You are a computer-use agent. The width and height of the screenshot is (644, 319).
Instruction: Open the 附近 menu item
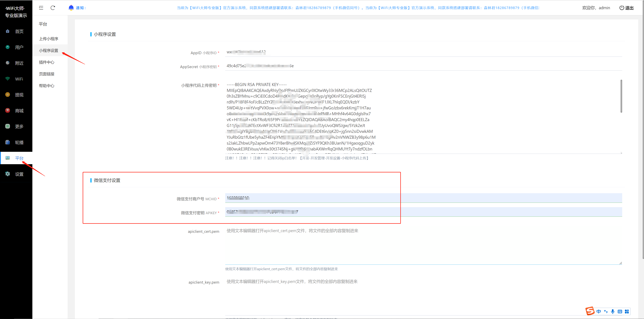[x=16, y=63]
